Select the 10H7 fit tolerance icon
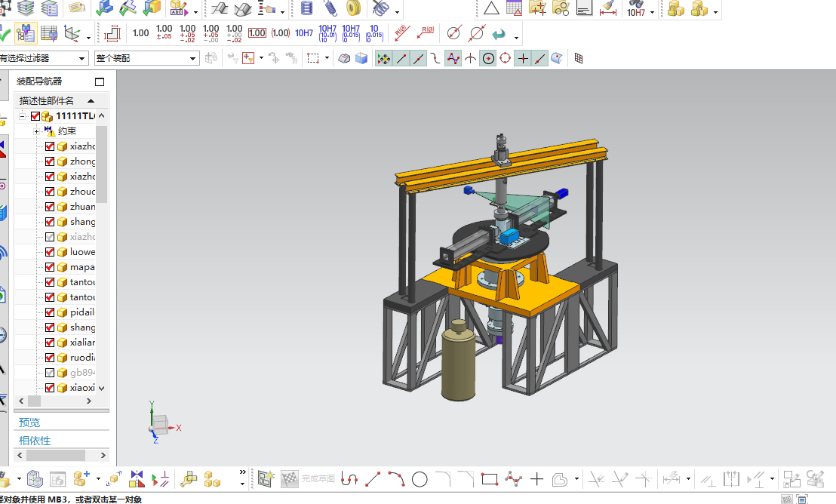The height and width of the screenshot is (504, 836). tap(304, 33)
